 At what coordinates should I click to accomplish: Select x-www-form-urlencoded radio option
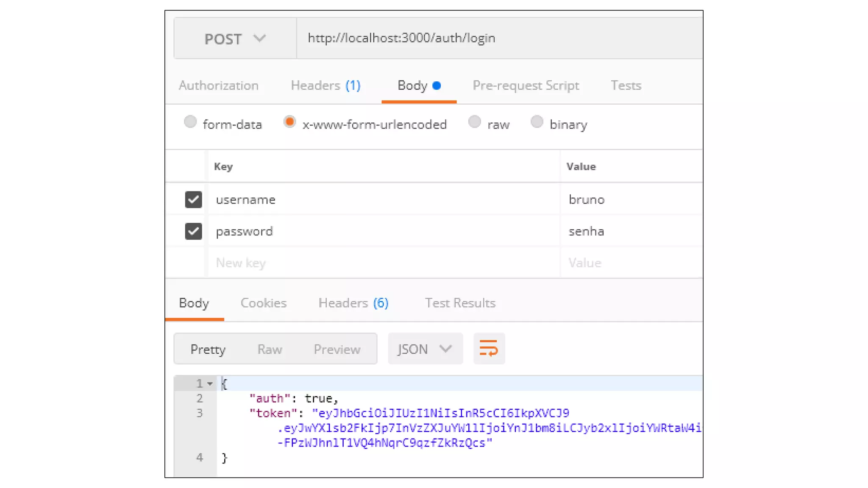coord(289,122)
